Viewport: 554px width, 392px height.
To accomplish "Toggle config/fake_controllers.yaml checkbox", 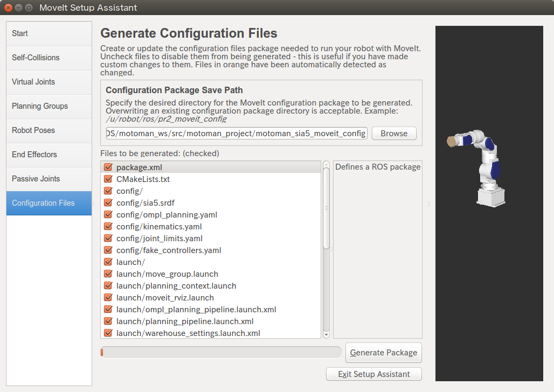I will click(x=108, y=250).
